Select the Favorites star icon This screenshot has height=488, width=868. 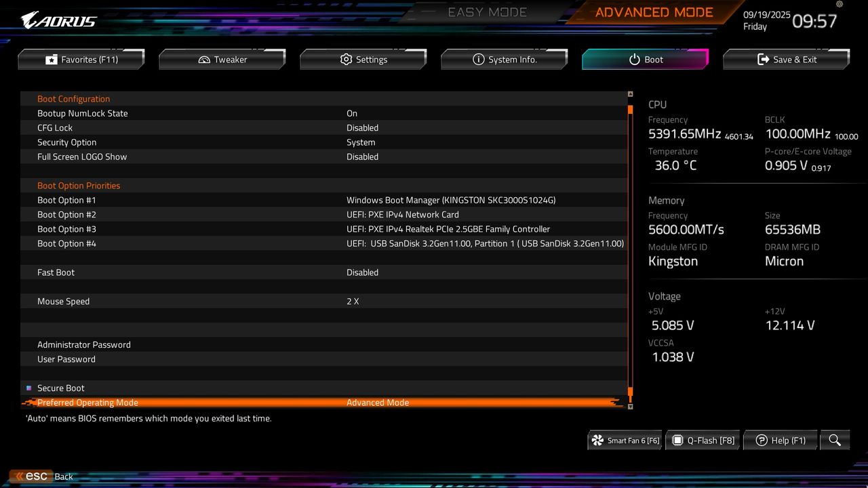point(52,59)
